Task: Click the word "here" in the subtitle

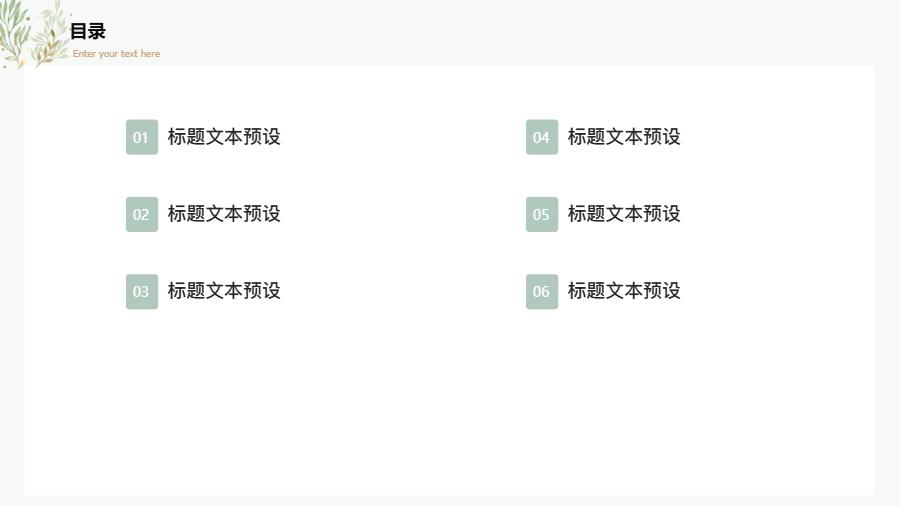Action: (x=150, y=54)
